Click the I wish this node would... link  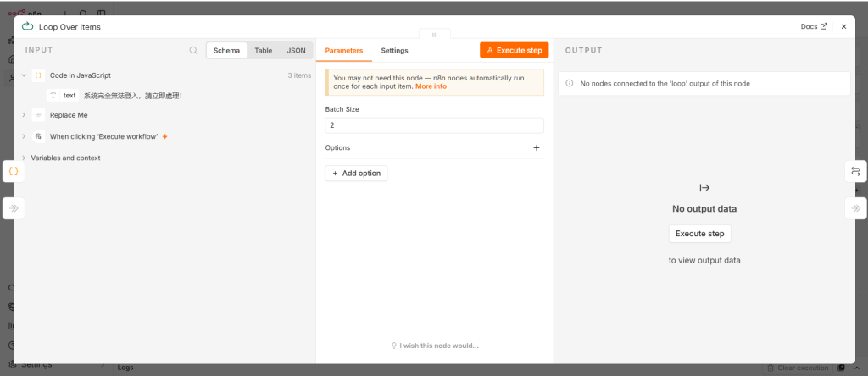coord(435,346)
